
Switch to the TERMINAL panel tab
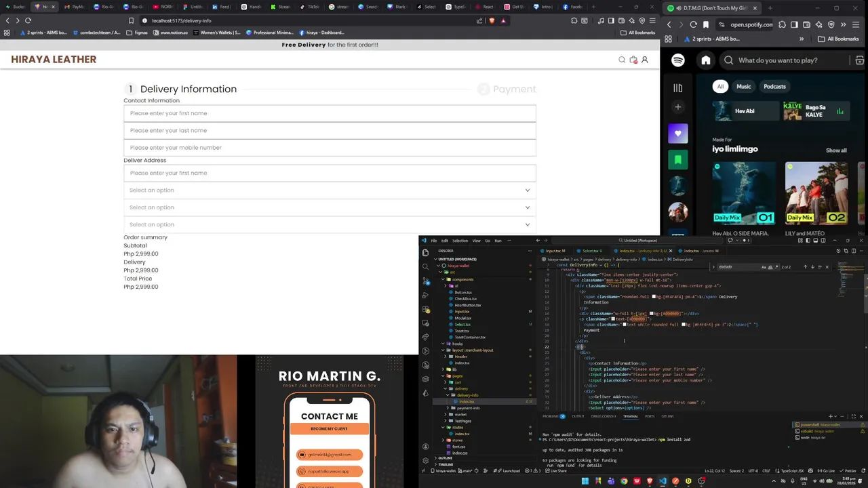point(630,416)
